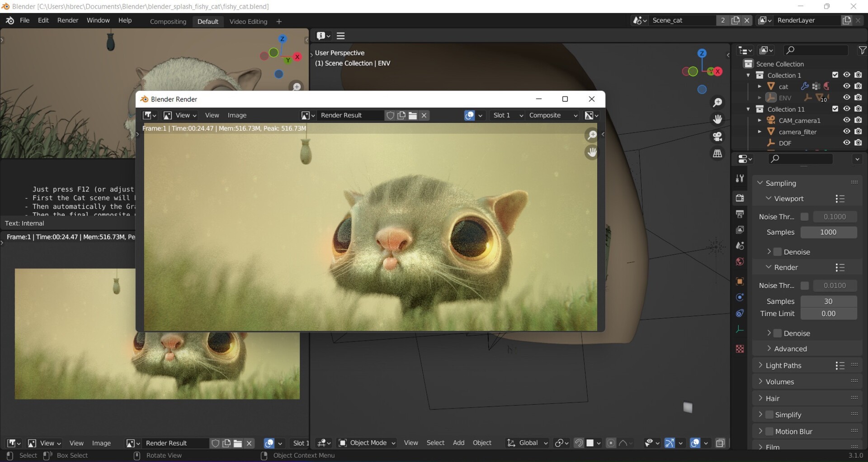Image resolution: width=868 pixels, height=462 pixels.
Task: Open the Render properties tab icon
Action: tap(740, 198)
